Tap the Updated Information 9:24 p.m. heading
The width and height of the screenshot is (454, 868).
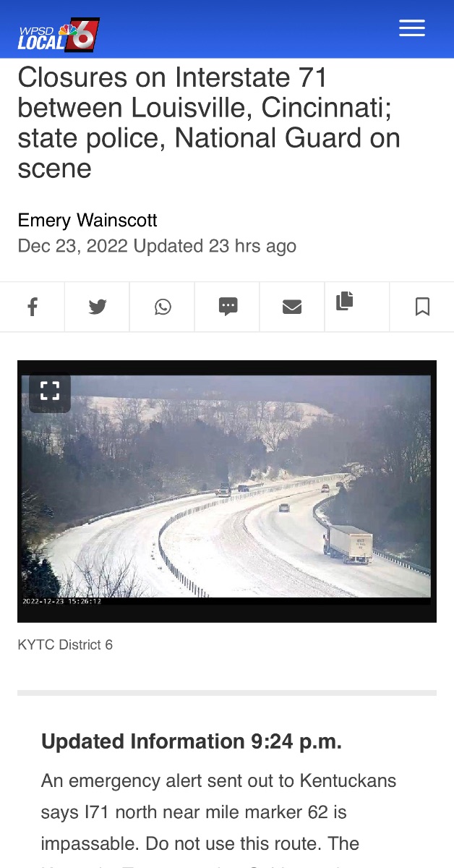(192, 741)
